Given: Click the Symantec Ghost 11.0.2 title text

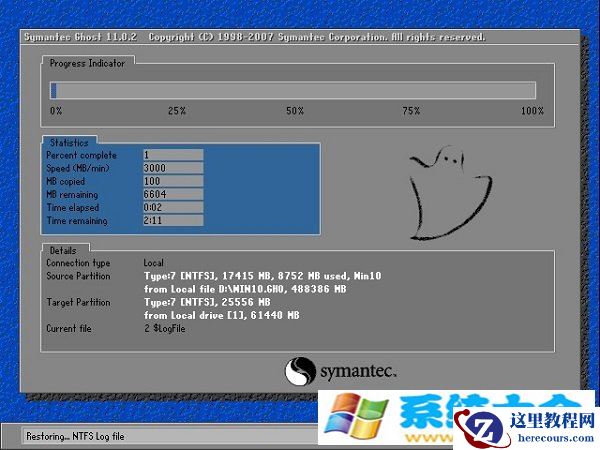Looking at the screenshot, I should (80, 37).
